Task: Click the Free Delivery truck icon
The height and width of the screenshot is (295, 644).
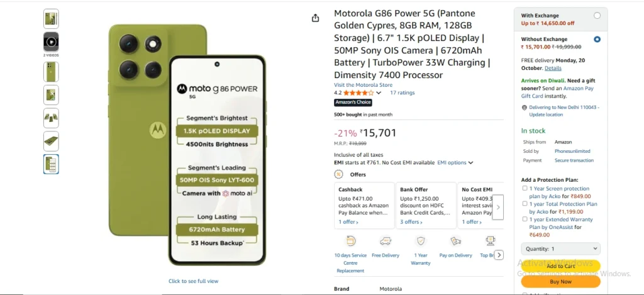Action: tap(386, 241)
